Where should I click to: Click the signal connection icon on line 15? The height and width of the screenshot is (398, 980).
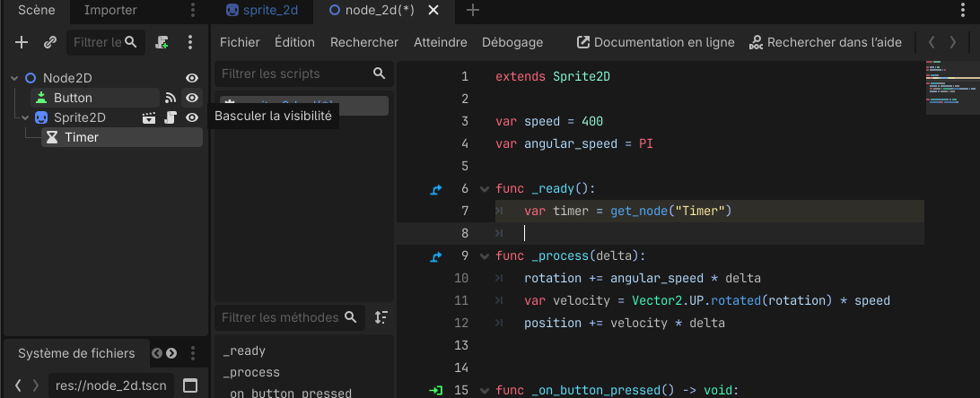click(436, 391)
